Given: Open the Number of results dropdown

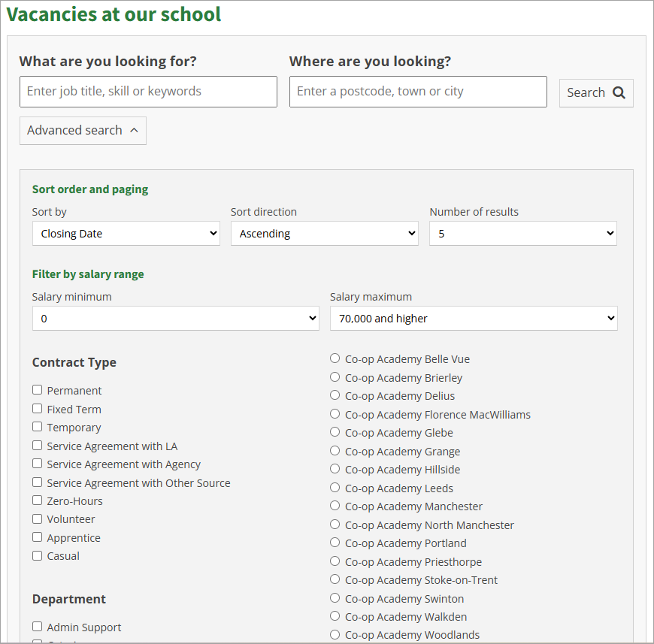Looking at the screenshot, I should [522, 234].
